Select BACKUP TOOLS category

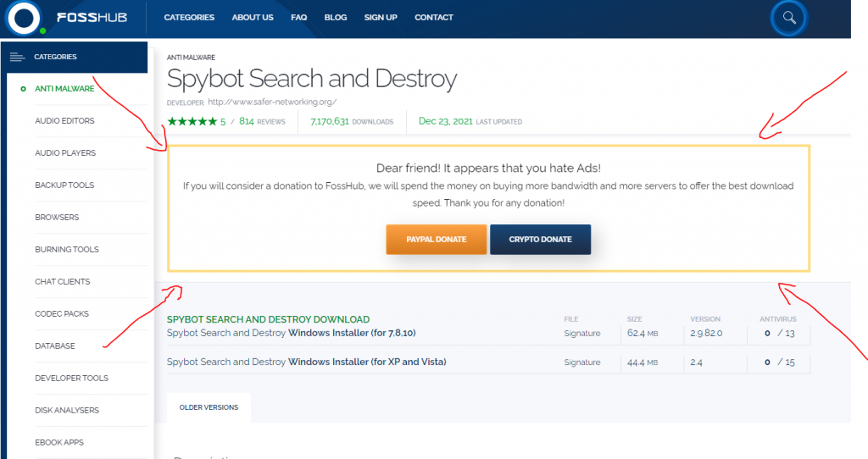click(64, 185)
